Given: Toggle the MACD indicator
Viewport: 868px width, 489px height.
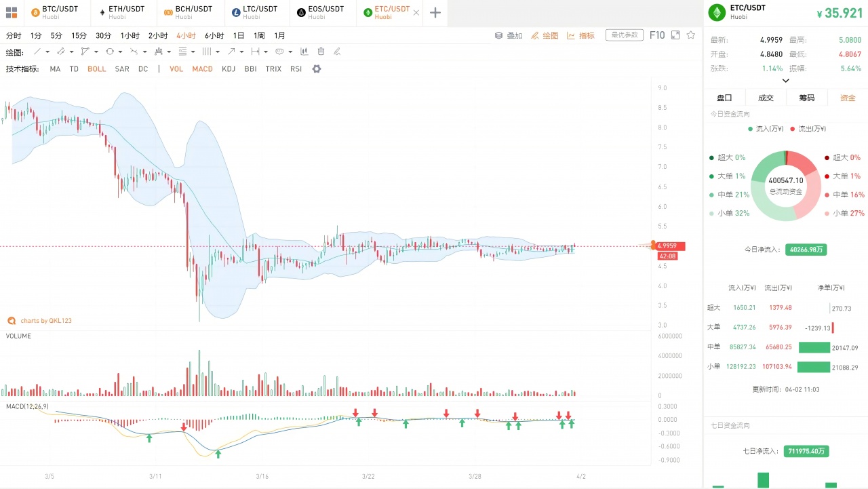Looking at the screenshot, I should tap(202, 69).
